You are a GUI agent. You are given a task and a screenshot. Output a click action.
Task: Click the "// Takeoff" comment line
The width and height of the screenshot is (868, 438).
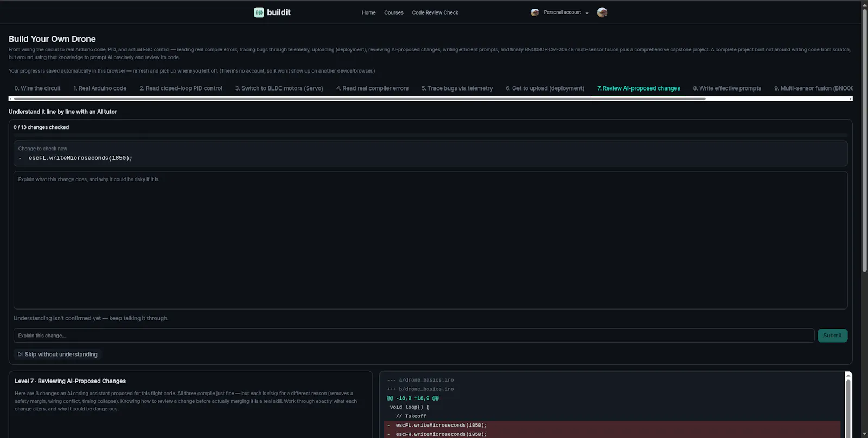click(x=411, y=416)
